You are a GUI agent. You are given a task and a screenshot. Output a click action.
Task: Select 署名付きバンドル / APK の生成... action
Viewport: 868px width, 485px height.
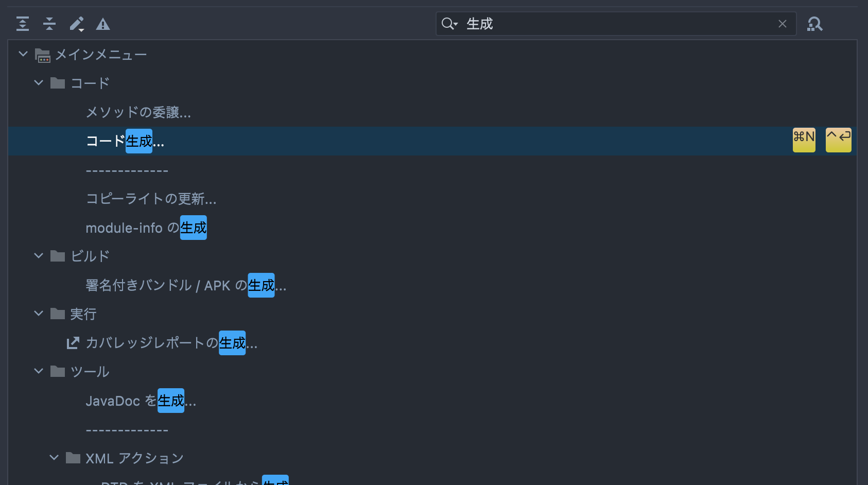[x=186, y=285]
